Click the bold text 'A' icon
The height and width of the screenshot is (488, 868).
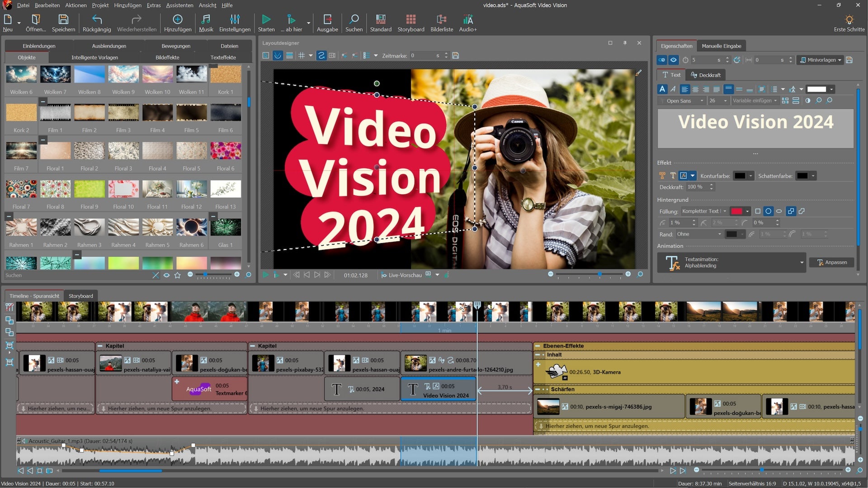click(x=662, y=89)
